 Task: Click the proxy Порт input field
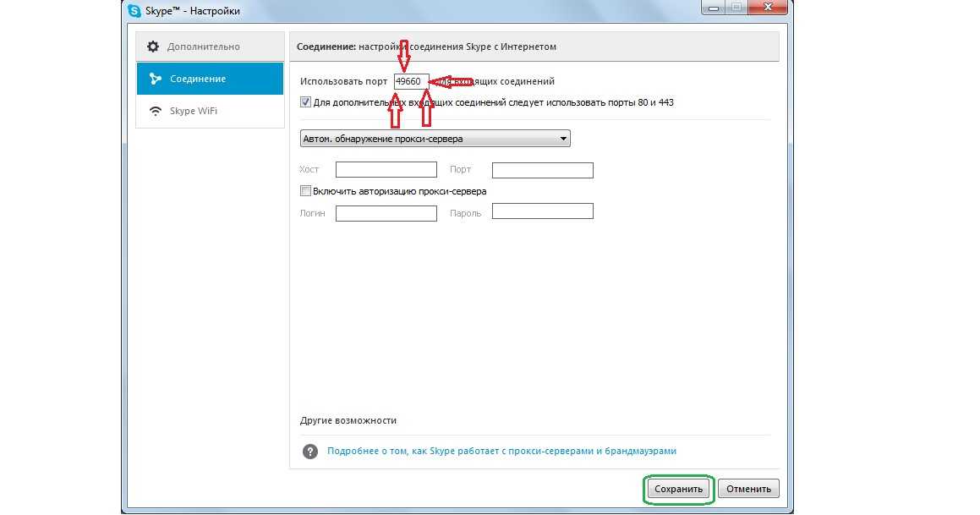(x=543, y=169)
